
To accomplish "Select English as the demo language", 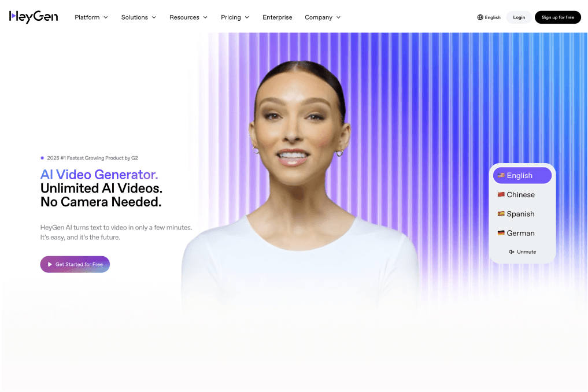I will (519, 175).
